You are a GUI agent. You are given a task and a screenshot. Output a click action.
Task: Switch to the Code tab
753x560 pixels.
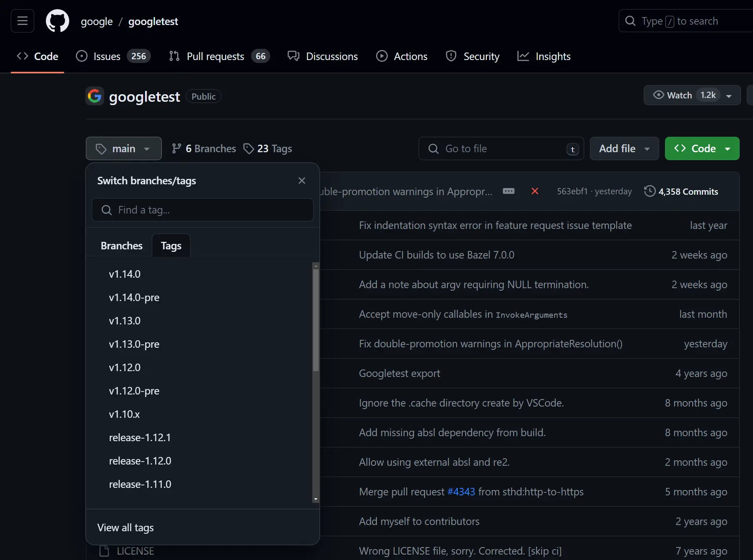point(38,56)
